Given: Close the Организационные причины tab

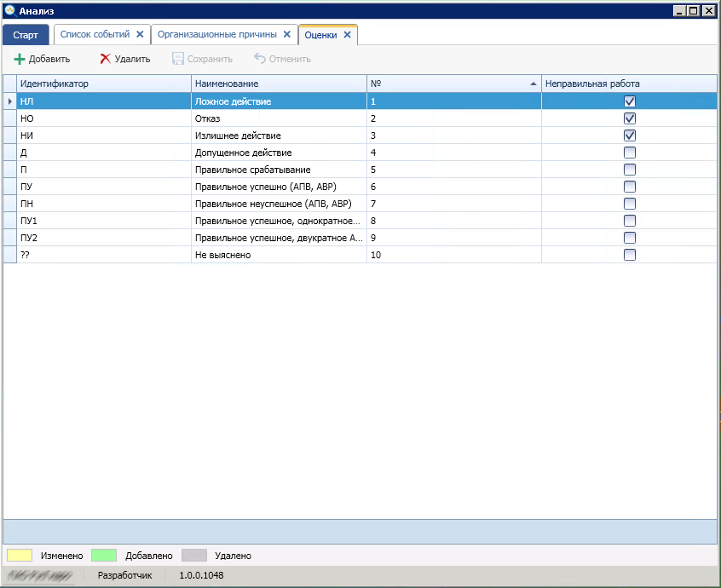Looking at the screenshot, I should point(287,34).
